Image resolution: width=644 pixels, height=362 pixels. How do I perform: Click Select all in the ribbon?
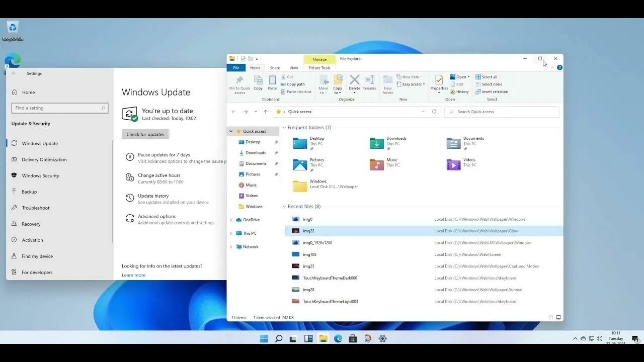(487, 77)
